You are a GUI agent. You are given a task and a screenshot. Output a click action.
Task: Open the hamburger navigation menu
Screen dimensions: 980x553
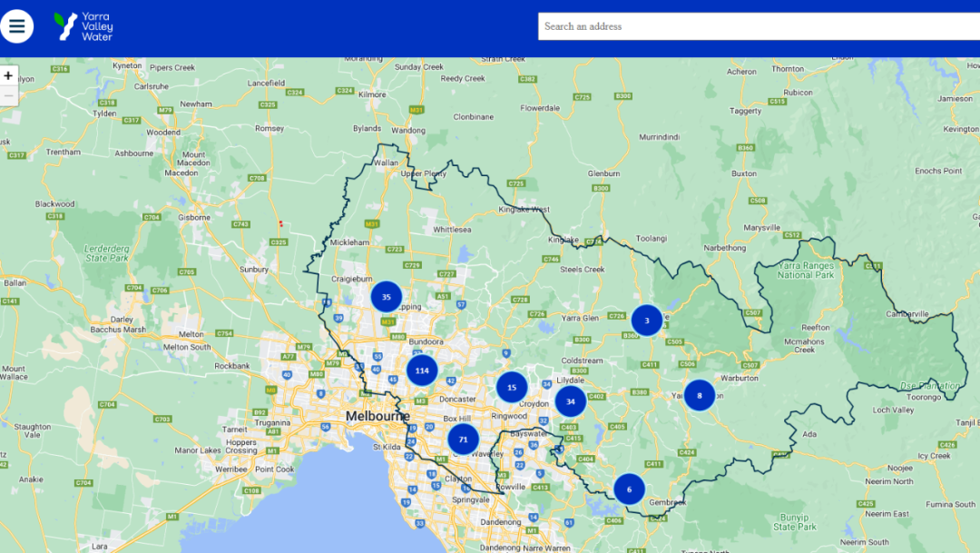click(17, 26)
